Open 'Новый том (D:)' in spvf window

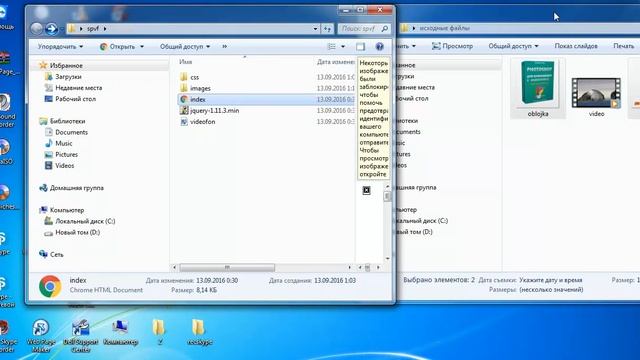point(78,232)
